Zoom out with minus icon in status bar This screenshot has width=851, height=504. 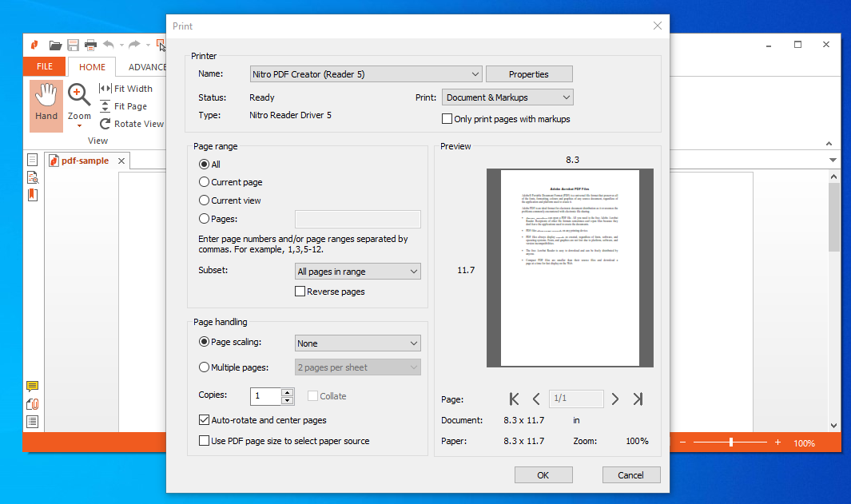pos(682,442)
